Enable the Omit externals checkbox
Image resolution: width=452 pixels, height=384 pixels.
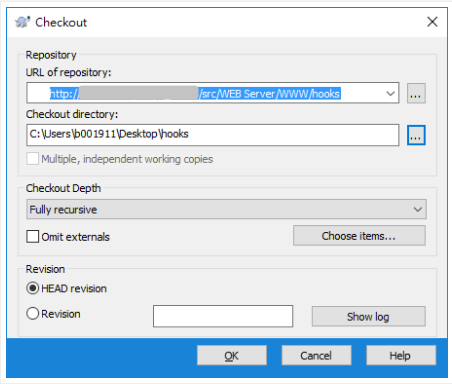33,237
